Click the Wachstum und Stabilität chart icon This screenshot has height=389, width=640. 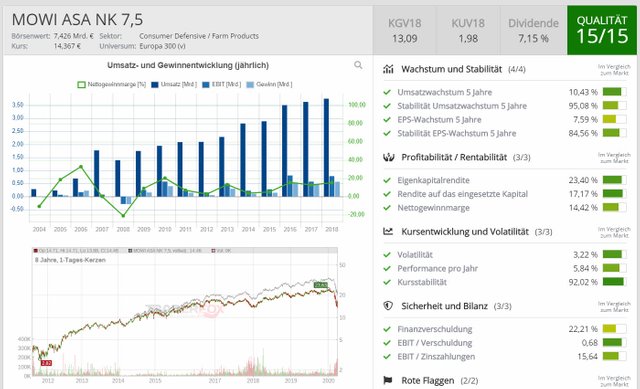pyautogui.click(x=388, y=69)
